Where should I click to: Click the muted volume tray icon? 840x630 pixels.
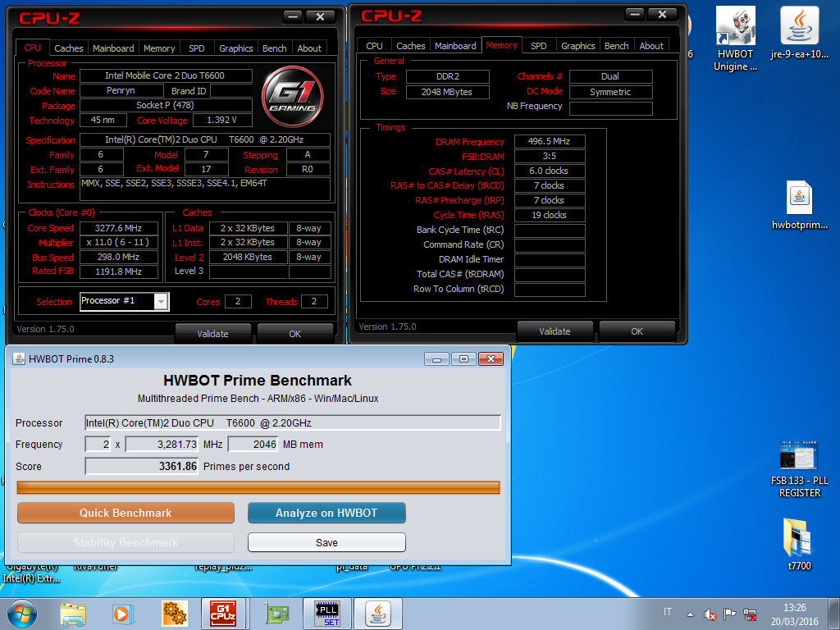[710, 614]
